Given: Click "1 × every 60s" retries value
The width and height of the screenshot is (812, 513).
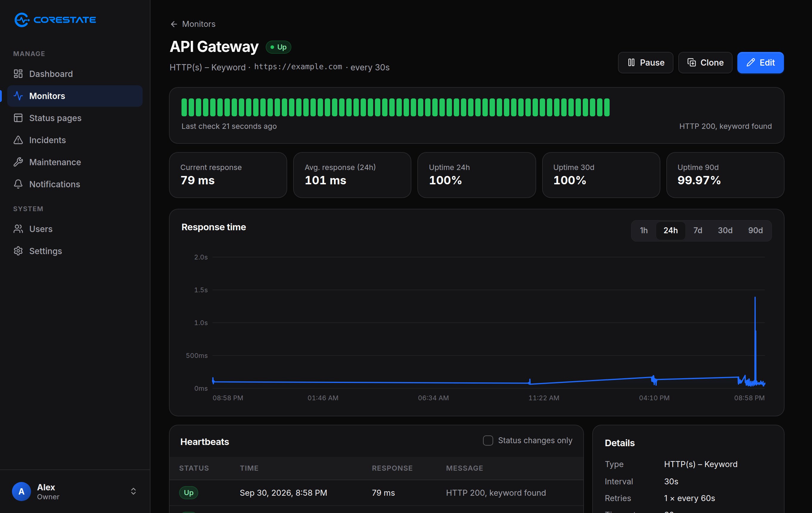Looking at the screenshot, I should click(689, 498).
